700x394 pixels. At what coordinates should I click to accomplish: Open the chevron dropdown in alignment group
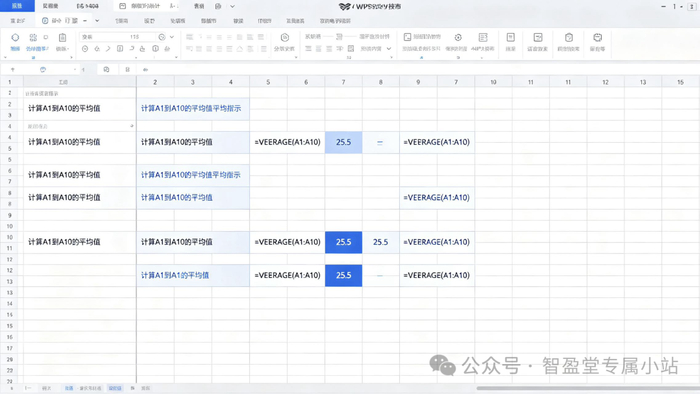(388, 49)
